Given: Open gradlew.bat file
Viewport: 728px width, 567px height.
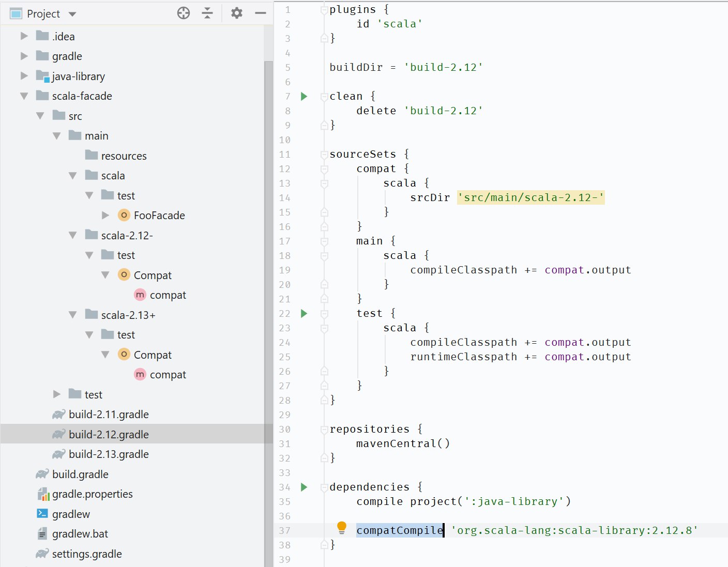Looking at the screenshot, I should click(x=72, y=534).
